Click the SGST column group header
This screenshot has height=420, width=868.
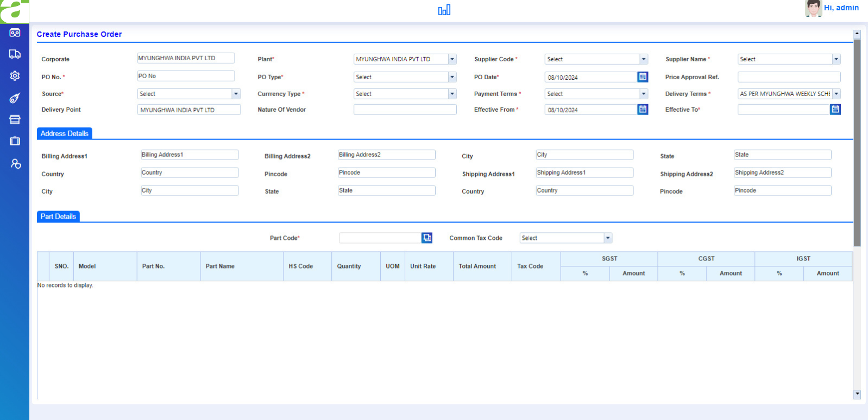[x=609, y=259]
